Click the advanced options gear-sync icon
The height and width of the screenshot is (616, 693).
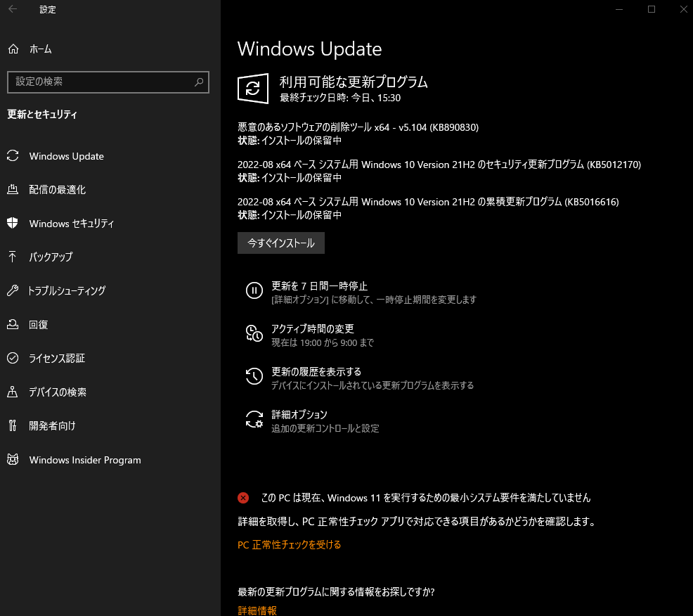pyautogui.click(x=254, y=419)
